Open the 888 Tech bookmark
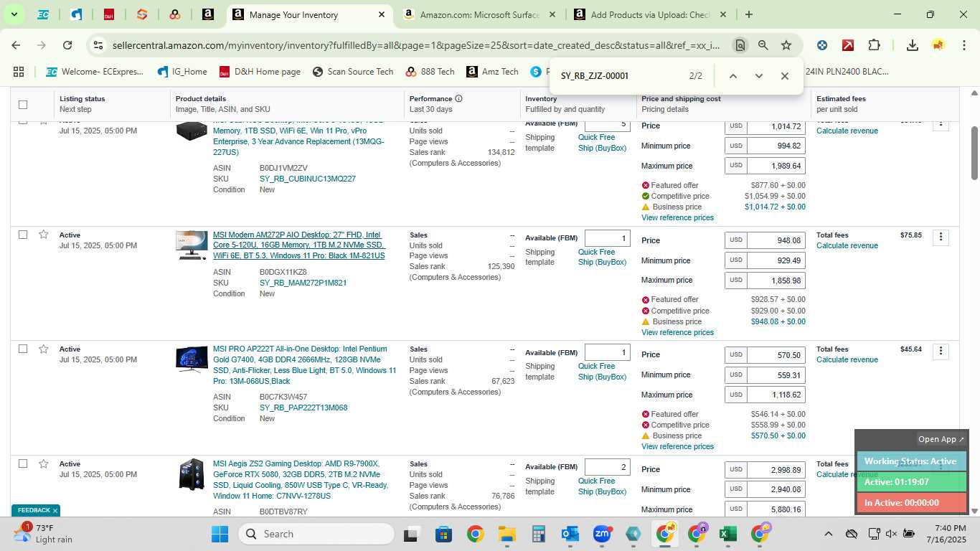The height and width of the screenshot is (551, 980). [430, 72]
